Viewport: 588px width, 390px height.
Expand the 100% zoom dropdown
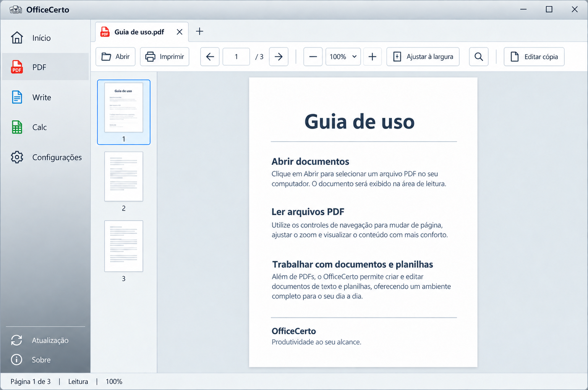tap(343, 56)
